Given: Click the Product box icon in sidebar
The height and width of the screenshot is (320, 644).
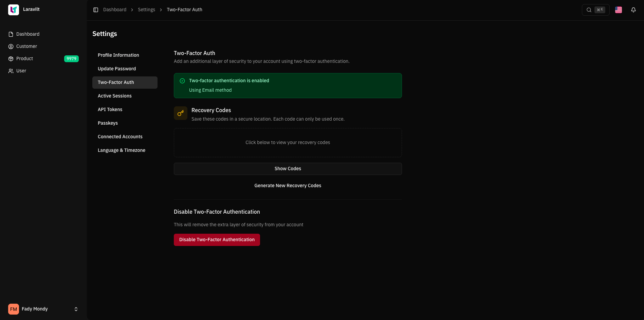Looking at the screenshot, I should coord(10,58).
